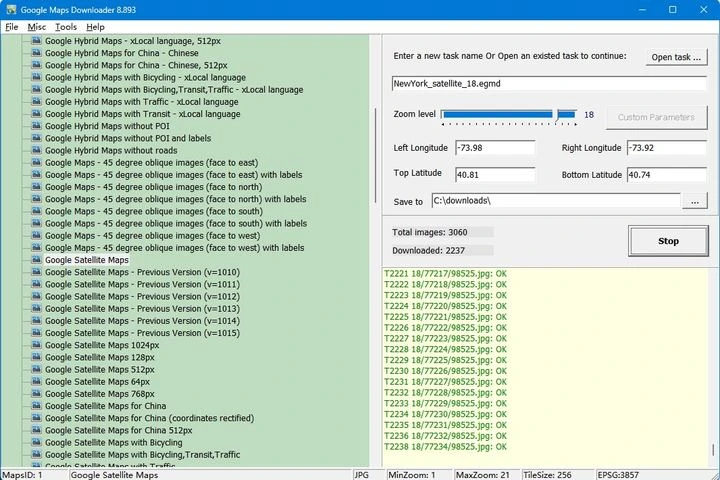Screen dimensions: 720x480
Task: Click the Save to path field
Action: [556, 201]
